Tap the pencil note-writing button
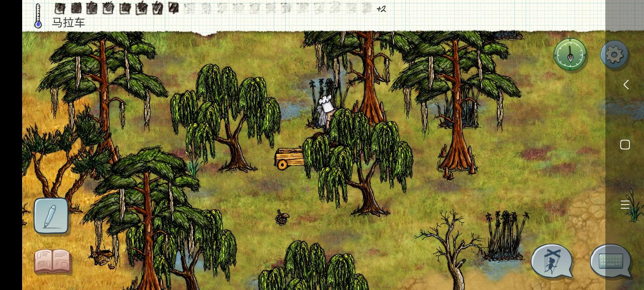 51,216
